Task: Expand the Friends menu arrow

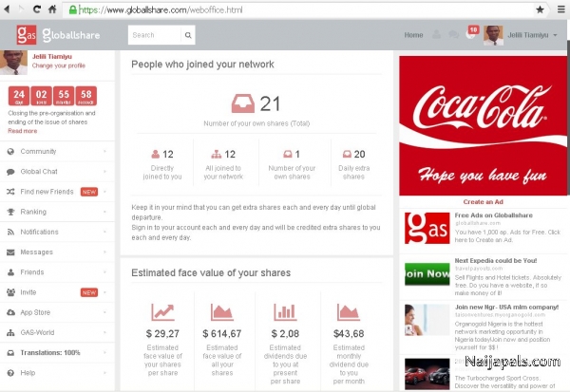Action: [105, 271]
